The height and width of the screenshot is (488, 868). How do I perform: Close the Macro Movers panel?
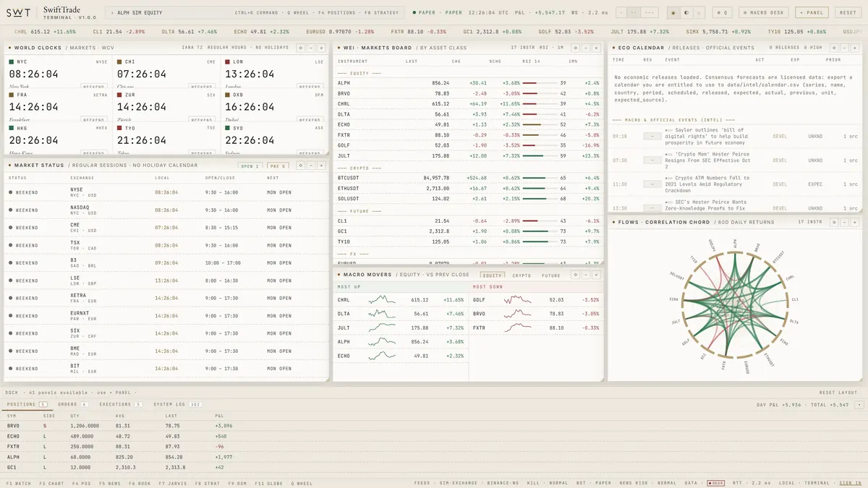(595, 275)
